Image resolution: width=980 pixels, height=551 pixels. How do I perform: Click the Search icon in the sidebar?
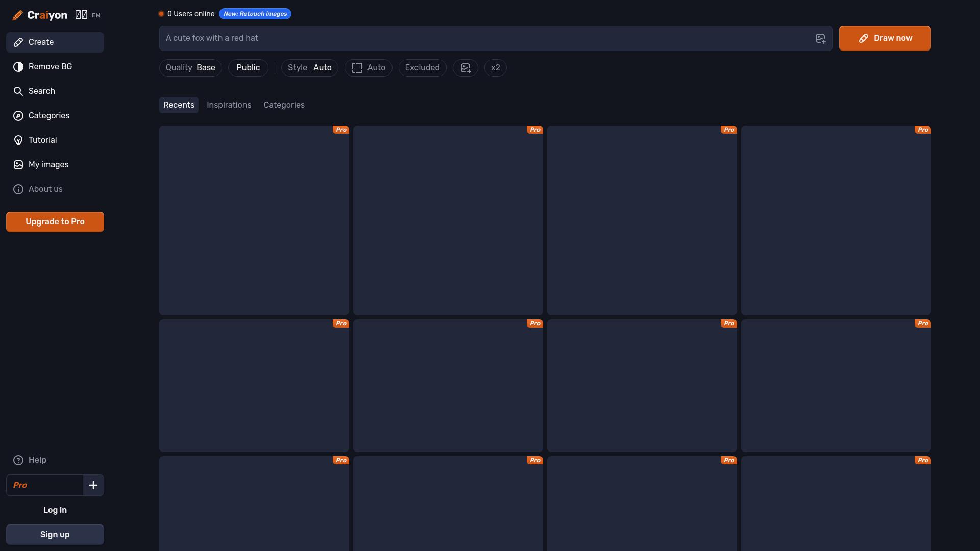pyautogui.click(x=18, y=91)
